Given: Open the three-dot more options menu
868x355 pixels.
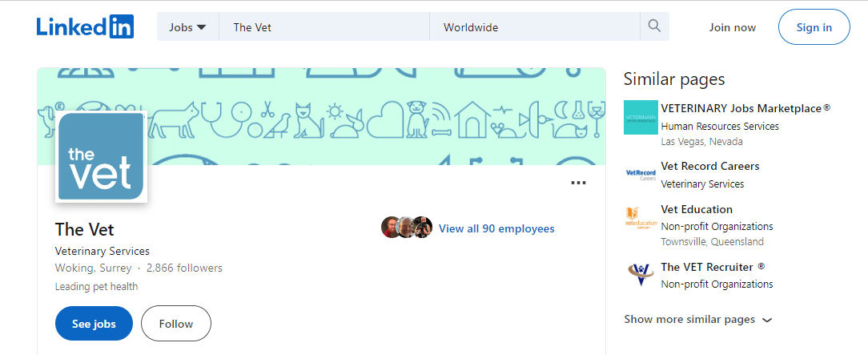Looking at the screenshot, I should pyautogui.click(x=578, y=183).
